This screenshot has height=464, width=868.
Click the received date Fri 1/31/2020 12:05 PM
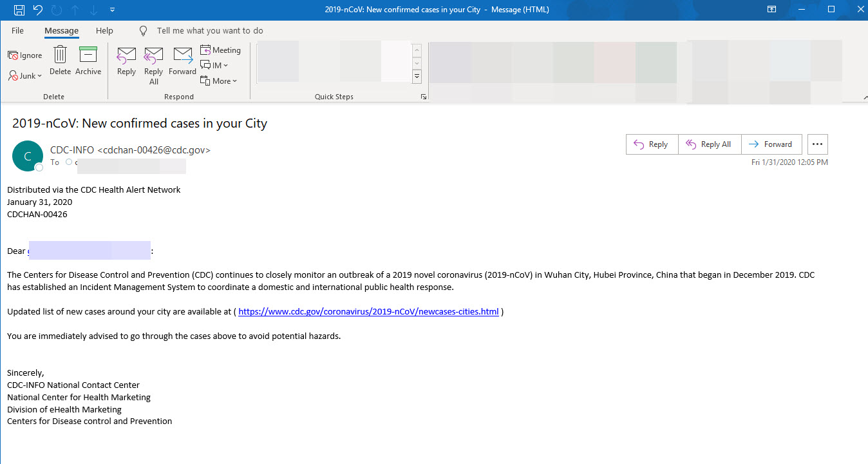coord(789,162)
